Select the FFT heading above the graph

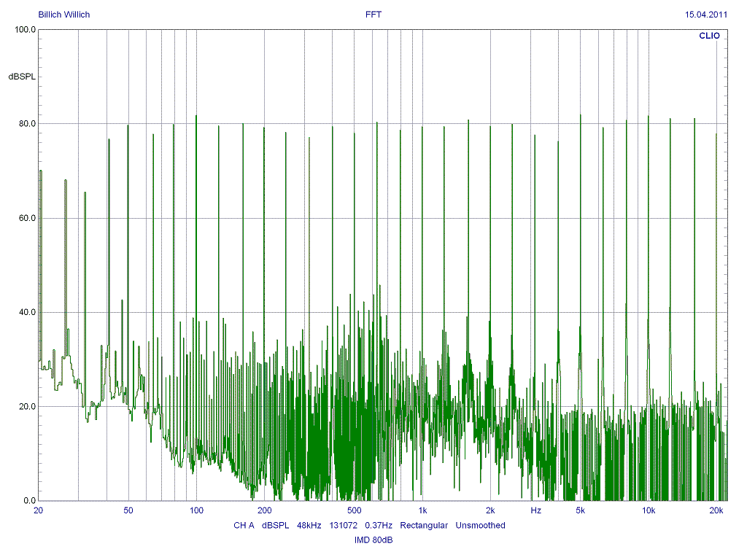pos(373,15)
